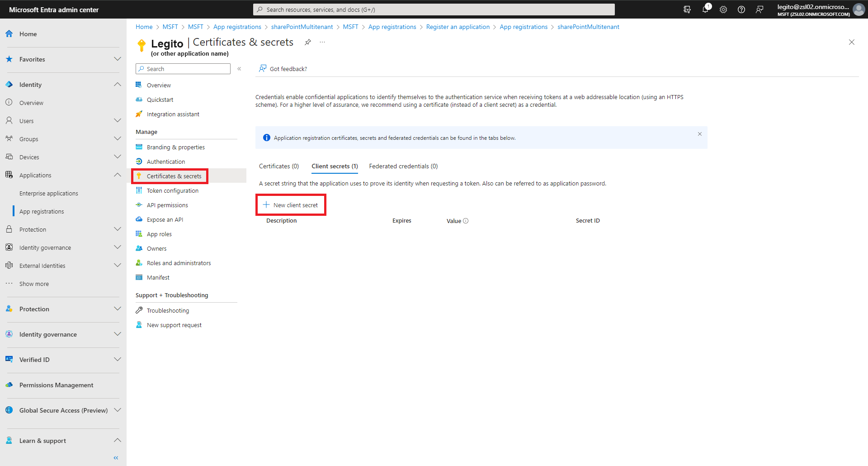Open API permissions
Image resolution: width=868 pixels, height=466 pixels.
pos(167,205)
